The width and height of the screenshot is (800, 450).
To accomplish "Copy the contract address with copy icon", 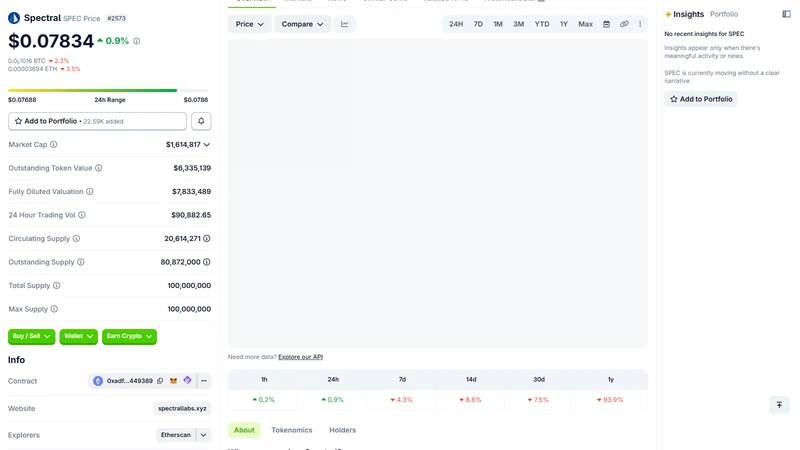I will (160, 381).
